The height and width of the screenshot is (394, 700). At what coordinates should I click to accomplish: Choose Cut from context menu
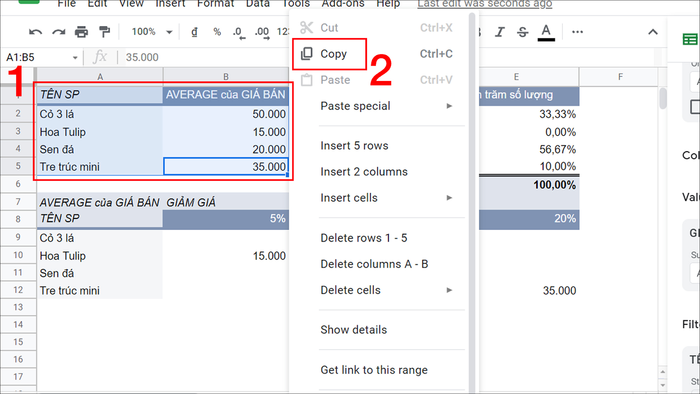click(x=379, y=28)
